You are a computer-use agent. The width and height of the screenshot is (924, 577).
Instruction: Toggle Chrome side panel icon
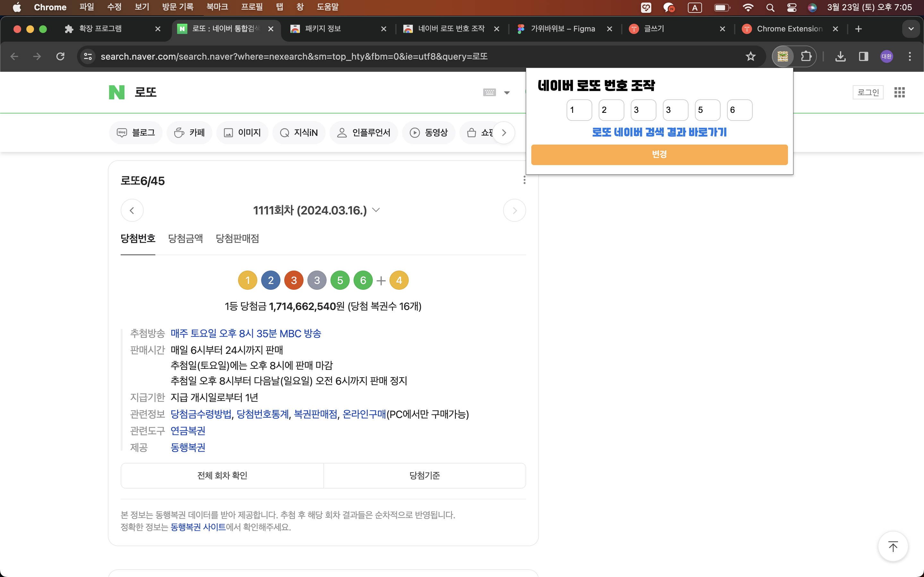click(863, 56)
